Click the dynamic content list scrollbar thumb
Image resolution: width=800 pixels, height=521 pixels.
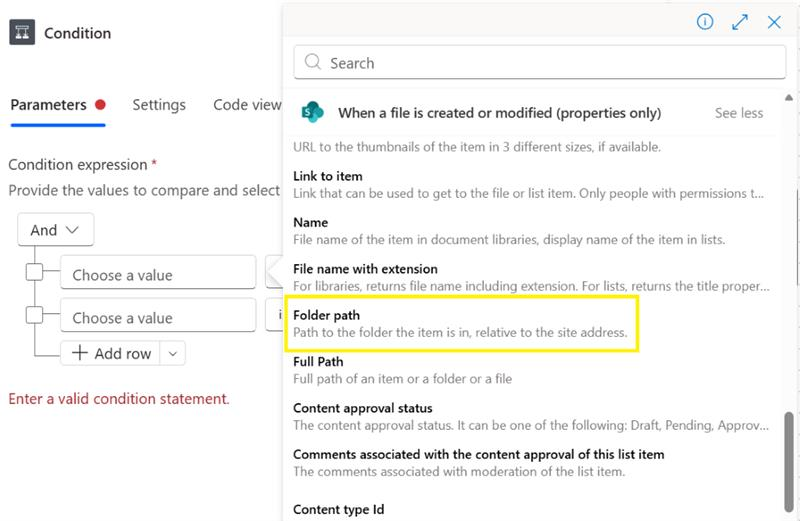[x=789, y=461]
